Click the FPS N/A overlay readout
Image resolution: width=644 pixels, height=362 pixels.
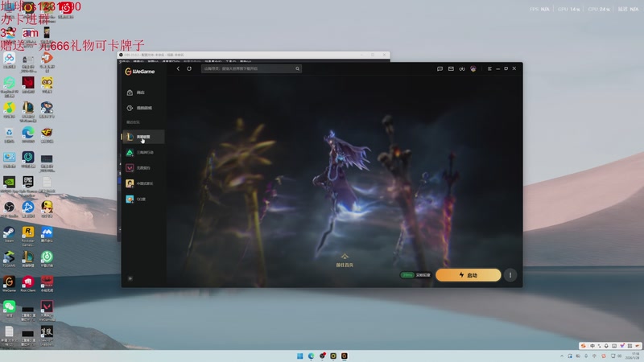[539, 9]
